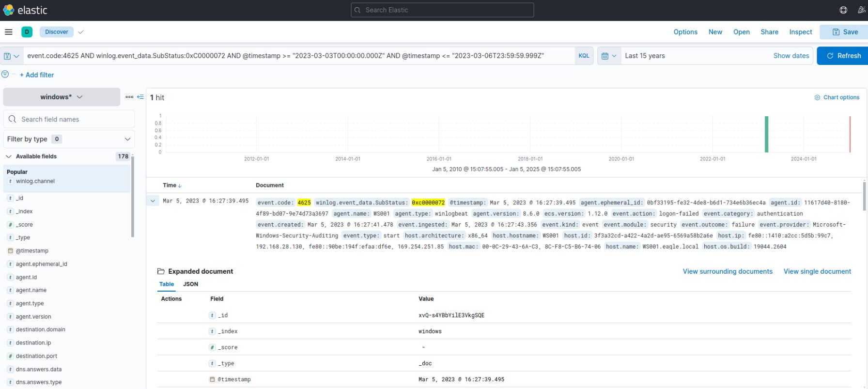Click the Elastic logo
Viewport: 868px width, 389px height.
25,10
